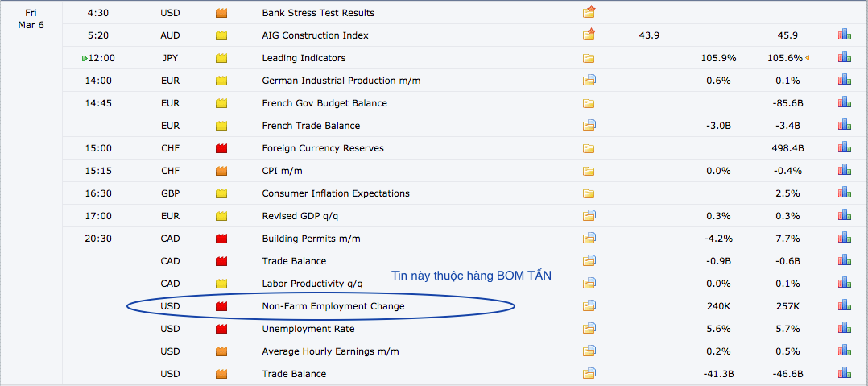This screenshot has width=868, height=386.
Task: Click the yellow impact icon for Leading Indicators
Action: pos(221,58)
